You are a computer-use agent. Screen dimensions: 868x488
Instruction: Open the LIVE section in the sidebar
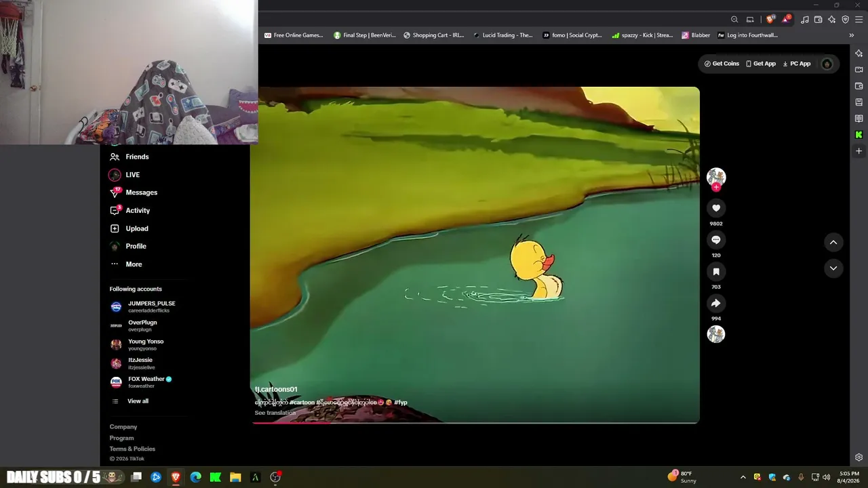point(125,175)
